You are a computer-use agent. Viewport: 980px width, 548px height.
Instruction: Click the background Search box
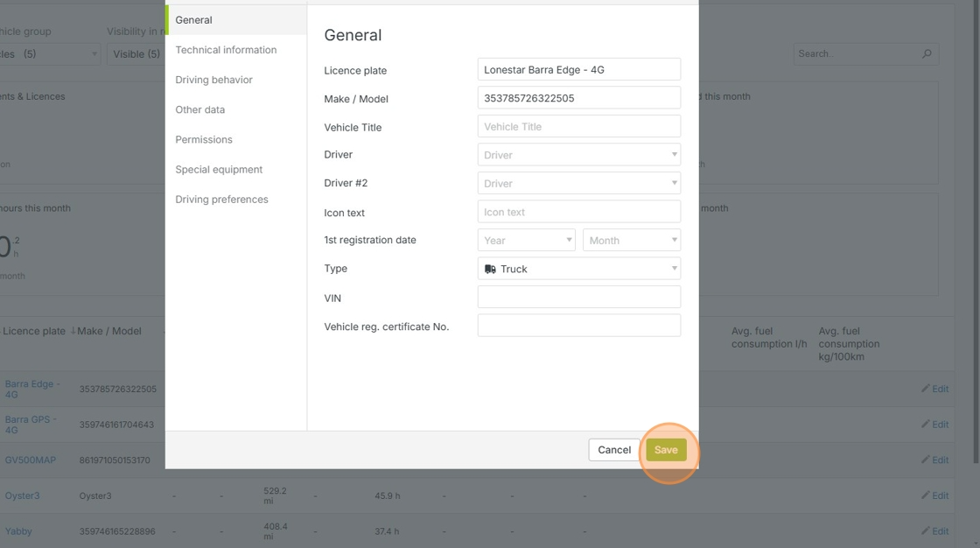865,53
